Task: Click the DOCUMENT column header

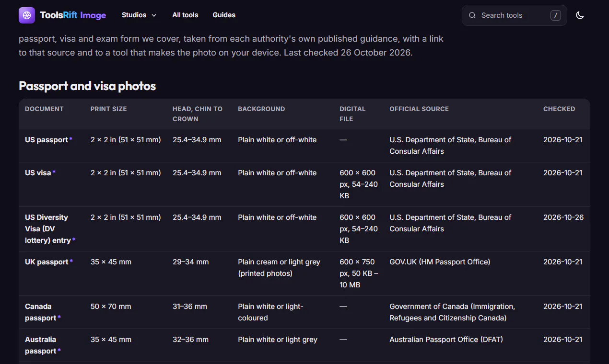Action: 44,109
